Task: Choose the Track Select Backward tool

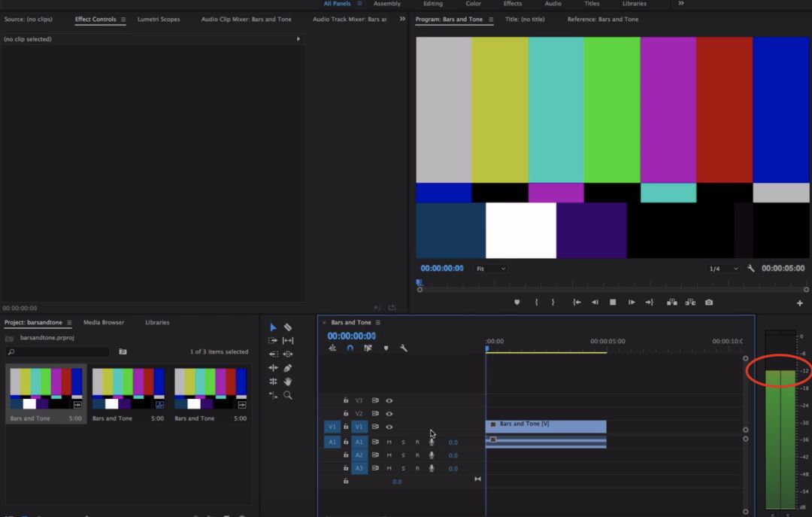Action: (x=273, y=354)
